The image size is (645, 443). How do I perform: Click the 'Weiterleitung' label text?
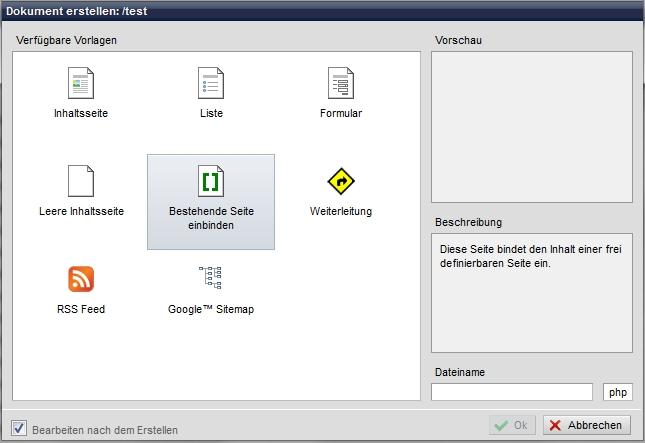341,211
